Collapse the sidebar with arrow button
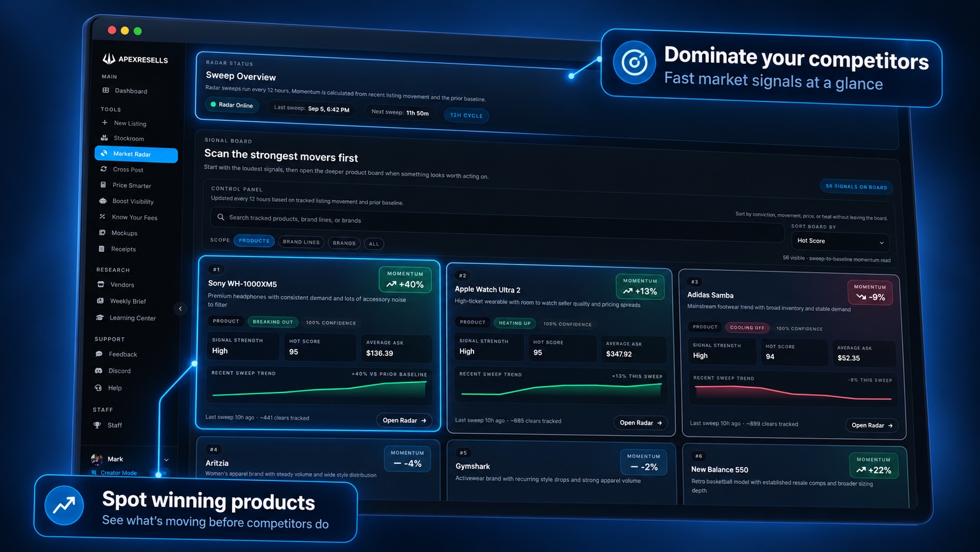 [x=181, y=309]
